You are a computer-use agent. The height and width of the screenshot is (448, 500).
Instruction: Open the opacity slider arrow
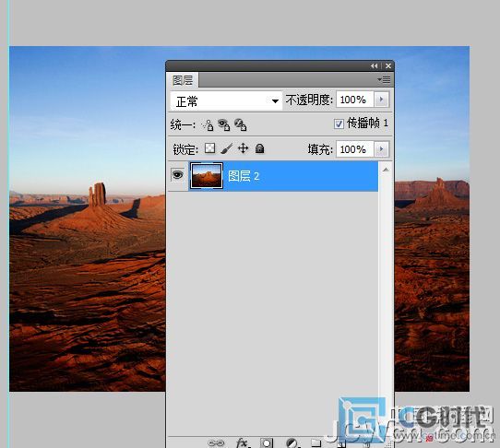coord(381,100)
